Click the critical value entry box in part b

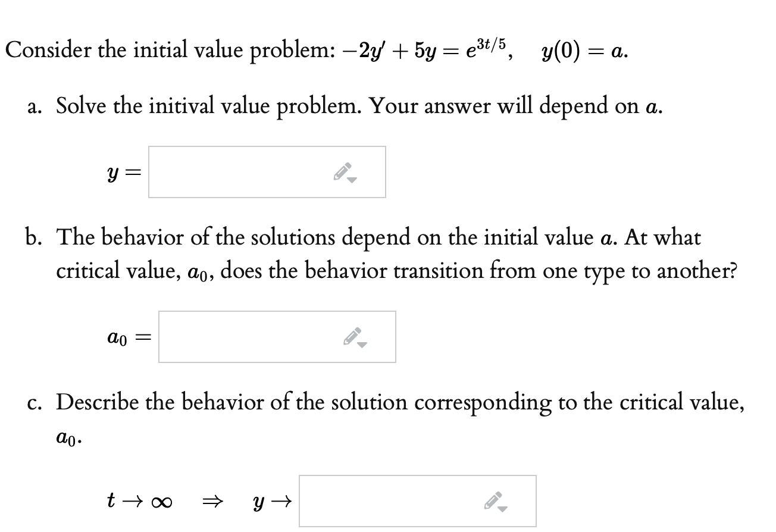click(x=250, y=336)
